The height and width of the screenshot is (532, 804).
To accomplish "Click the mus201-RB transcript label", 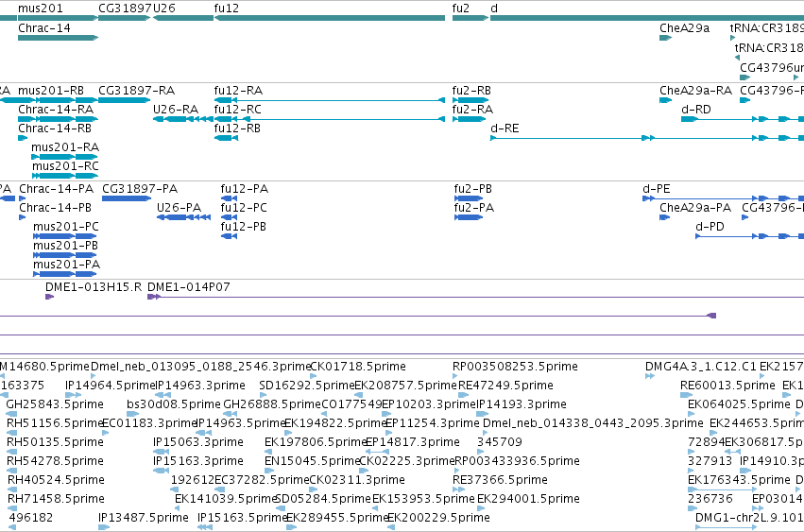I will 51,91.
